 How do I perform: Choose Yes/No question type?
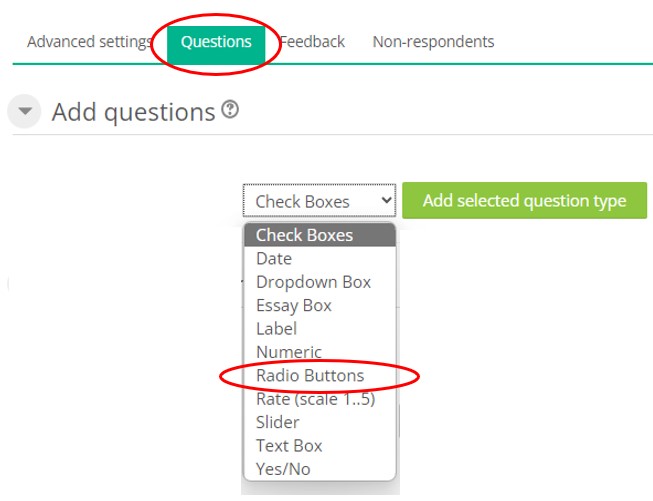pos(282,468)
